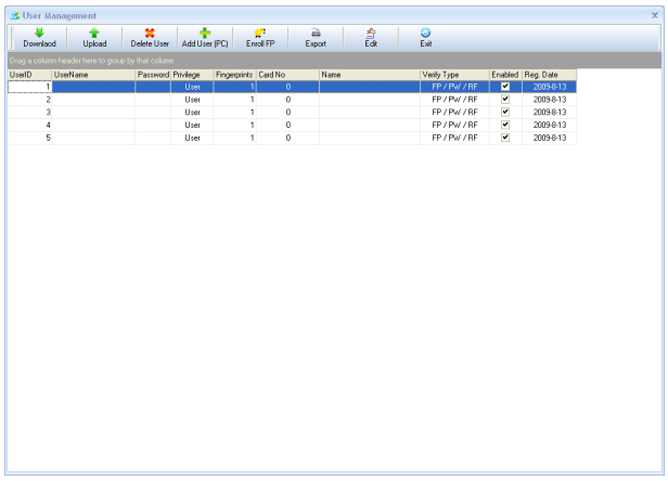668x481 pixels.
Task: Click UserName cell of user 2
Action: [x=93, y=100]
